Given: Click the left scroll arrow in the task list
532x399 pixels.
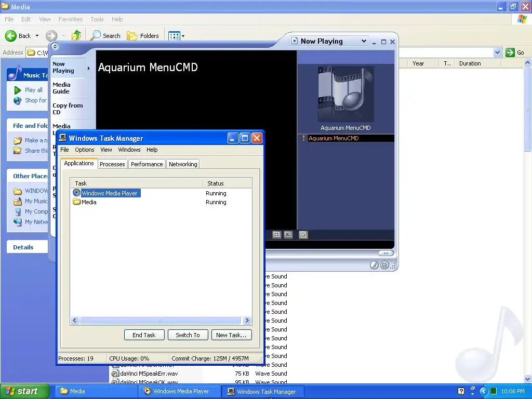Looking at the screenshot, I should [x=75, y=320].
